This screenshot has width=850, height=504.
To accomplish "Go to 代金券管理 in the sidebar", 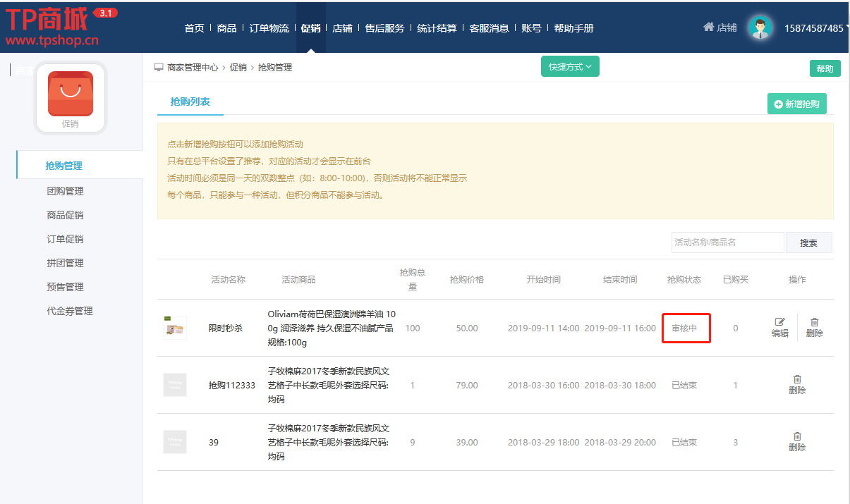I will click(69, 311).
